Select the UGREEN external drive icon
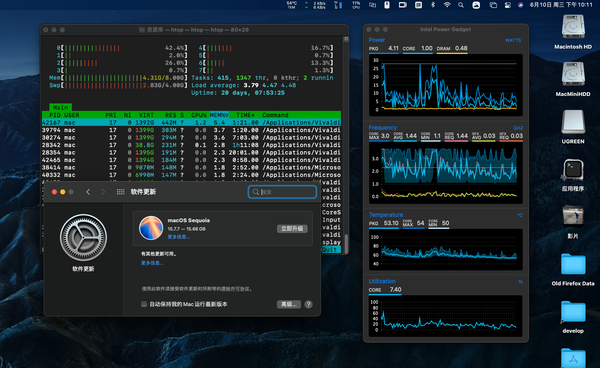Image resolution: width=600 pixels, height=368 pixels. pyautogui.click(x=573, y=122)
